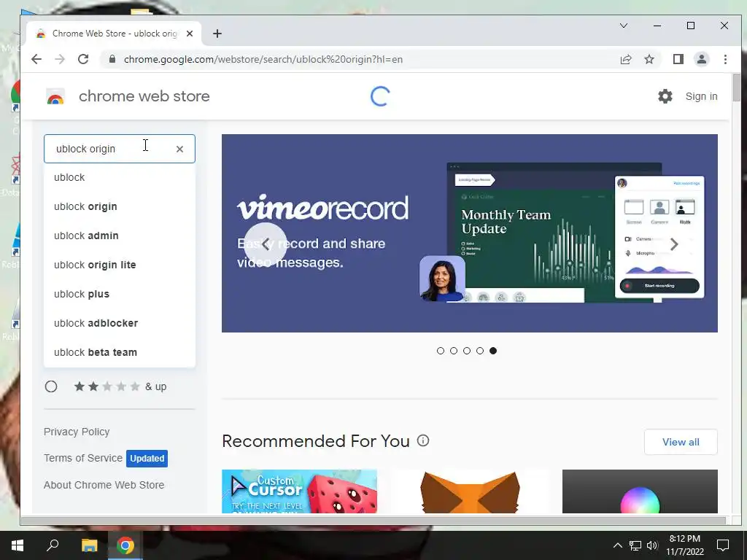Viewport: 747px width, 560px height.
Task: Choose 'ublock admin' suggestion
Action: coord(120,236)
